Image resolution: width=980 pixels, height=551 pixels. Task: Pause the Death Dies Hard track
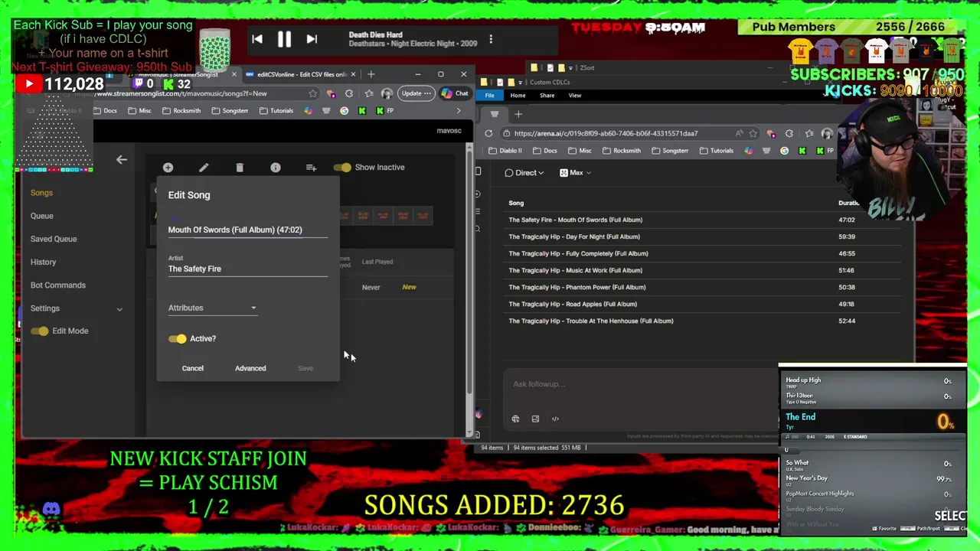(284, 39)
